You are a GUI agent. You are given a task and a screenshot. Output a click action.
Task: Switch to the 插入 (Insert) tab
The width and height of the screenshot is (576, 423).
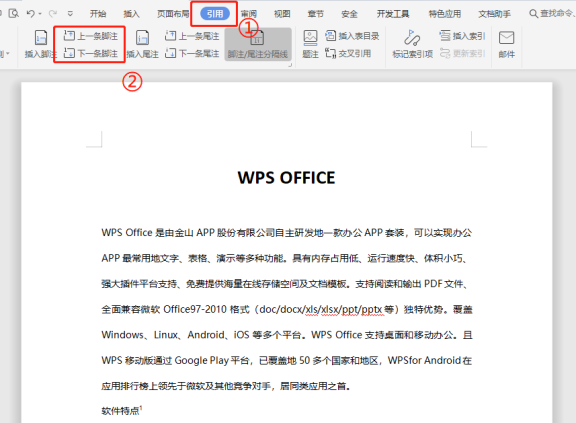(x=131, y=14)
